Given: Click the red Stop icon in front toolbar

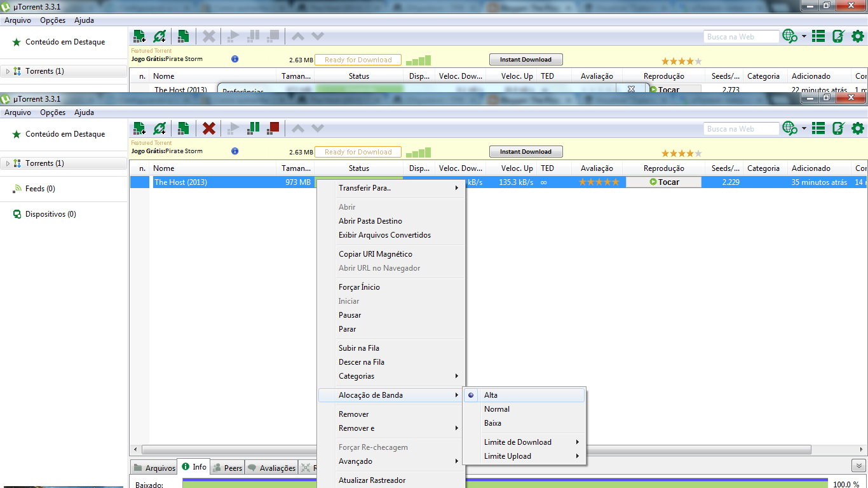Looking at the screenshot, I should 273,128.
